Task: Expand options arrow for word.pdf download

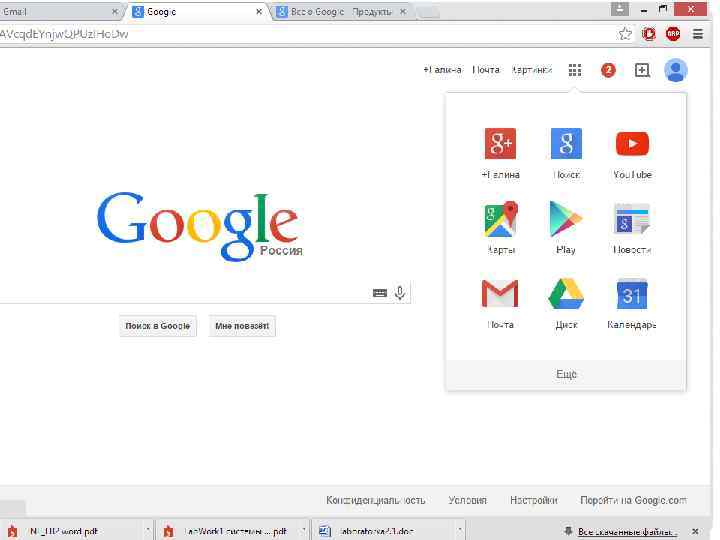Action: coord(148,531)
